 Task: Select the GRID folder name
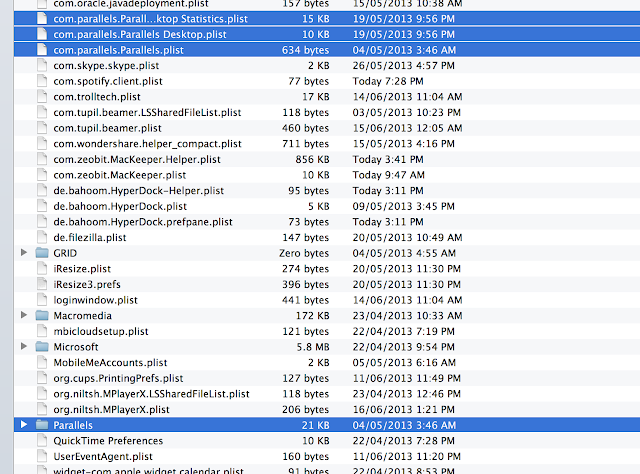(65, 253)
